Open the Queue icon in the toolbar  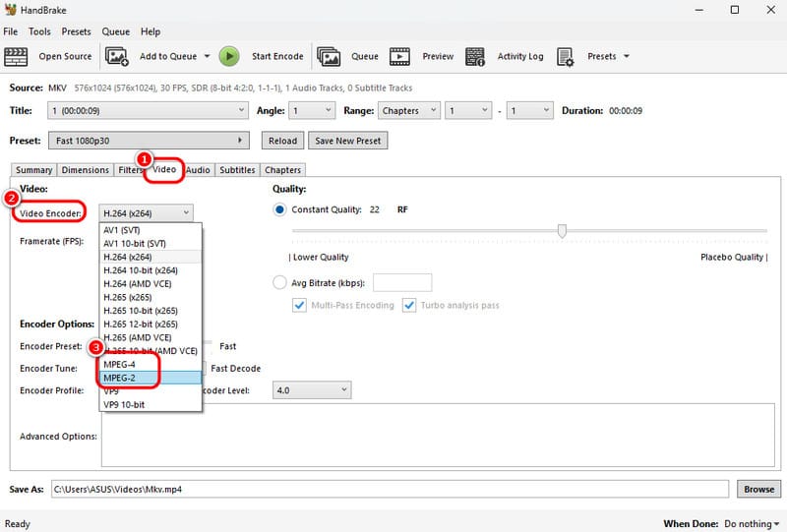pos(329,57)
